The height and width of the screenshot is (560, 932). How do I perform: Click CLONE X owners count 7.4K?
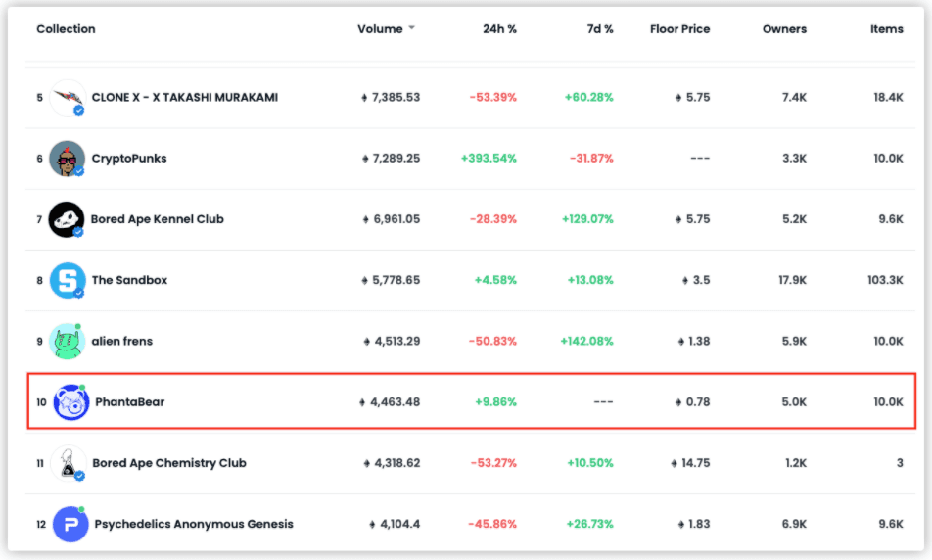(x=794, y=98)
